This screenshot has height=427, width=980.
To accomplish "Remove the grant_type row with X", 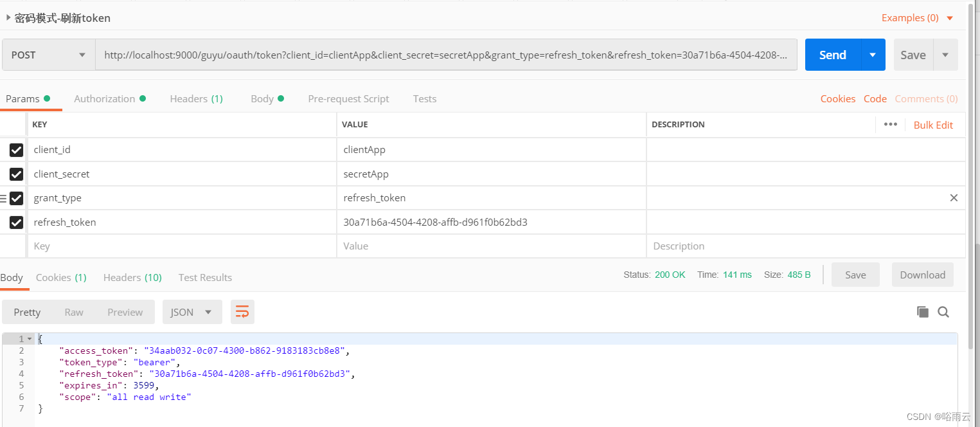I will pyautogui.click(x=954, y=198).
